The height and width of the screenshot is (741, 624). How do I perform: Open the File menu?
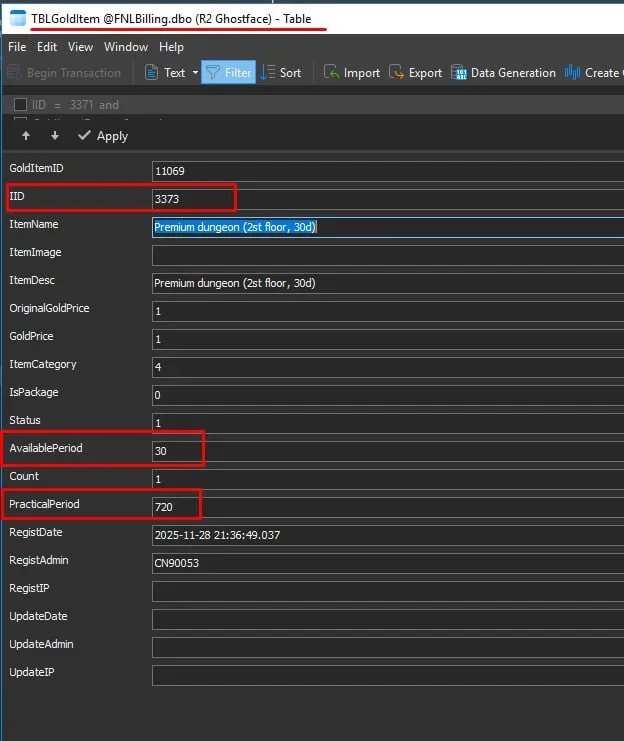click(17, 47)
